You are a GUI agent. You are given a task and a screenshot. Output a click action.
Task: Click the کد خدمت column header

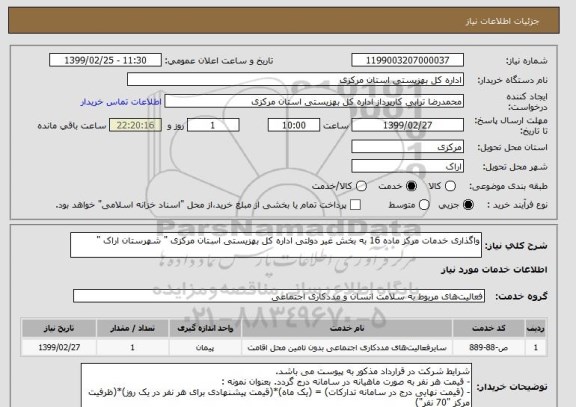click(489, 328)
